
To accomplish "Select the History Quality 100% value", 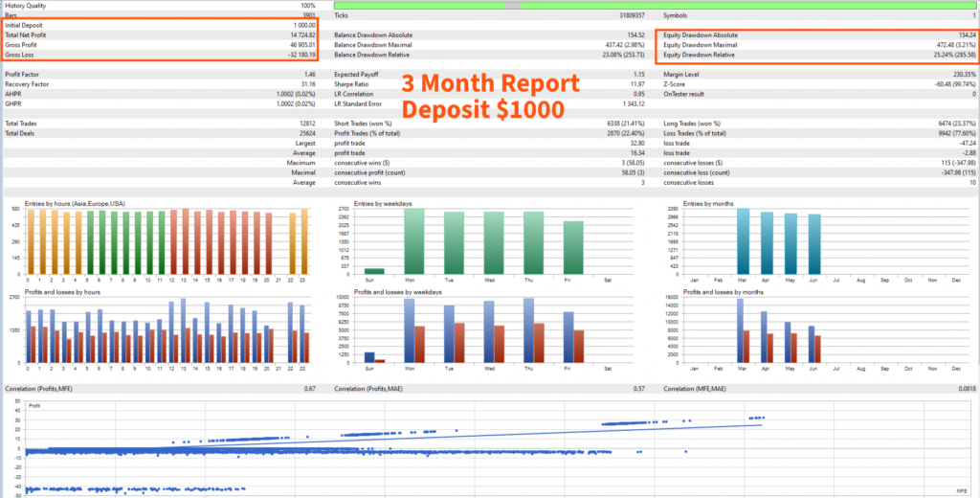I will coord(307,6).
